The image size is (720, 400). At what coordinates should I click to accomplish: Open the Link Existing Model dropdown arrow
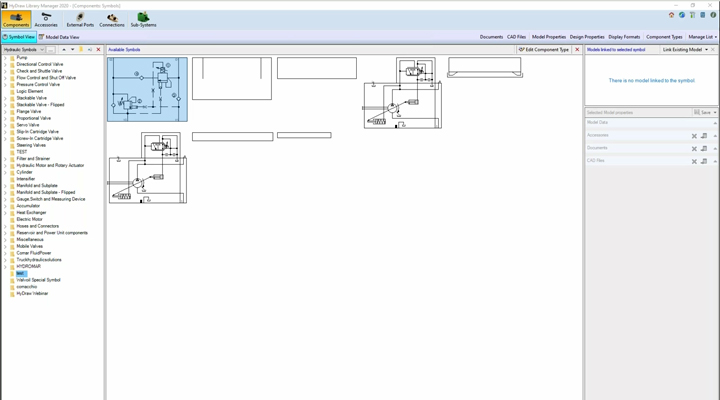tap(706, 50)
